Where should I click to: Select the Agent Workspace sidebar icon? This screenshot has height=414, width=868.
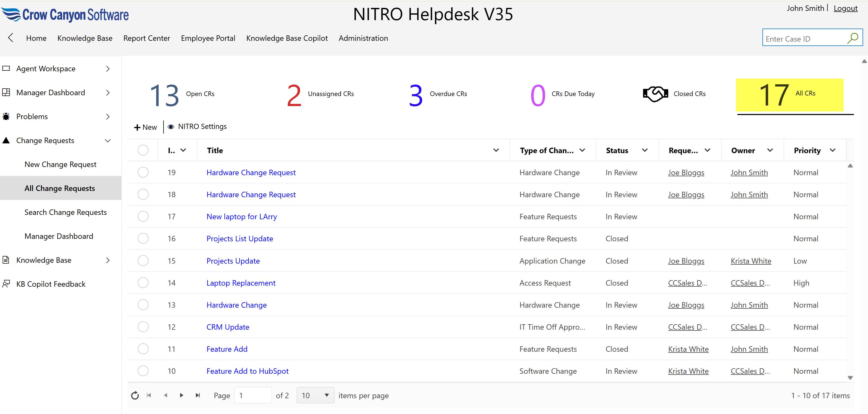(6, 68)
